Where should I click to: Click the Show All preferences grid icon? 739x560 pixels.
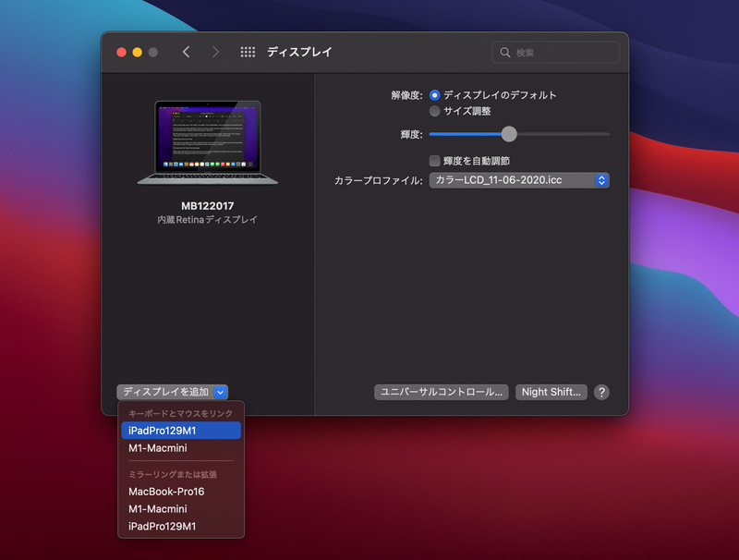[x=248, y=52]
